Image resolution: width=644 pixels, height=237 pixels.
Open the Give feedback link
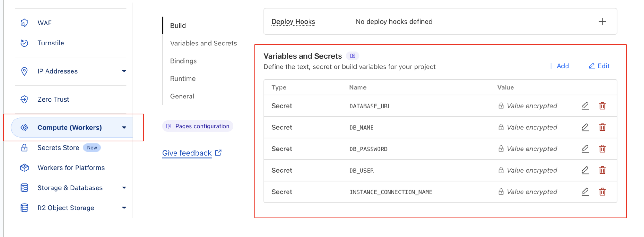coord(187,153)
